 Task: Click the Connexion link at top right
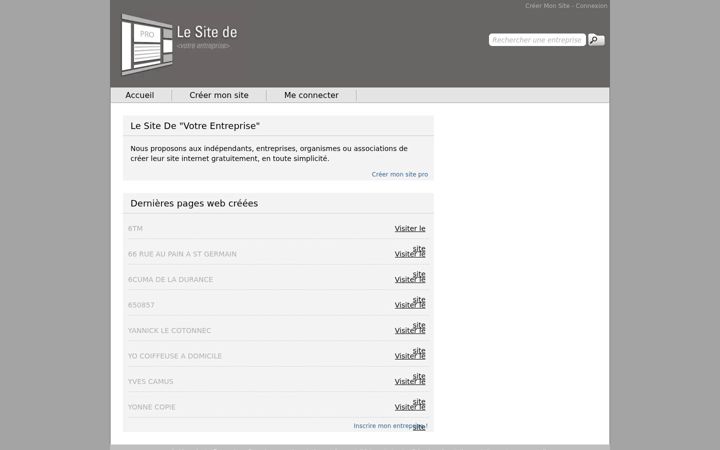[x=591, y=6]
